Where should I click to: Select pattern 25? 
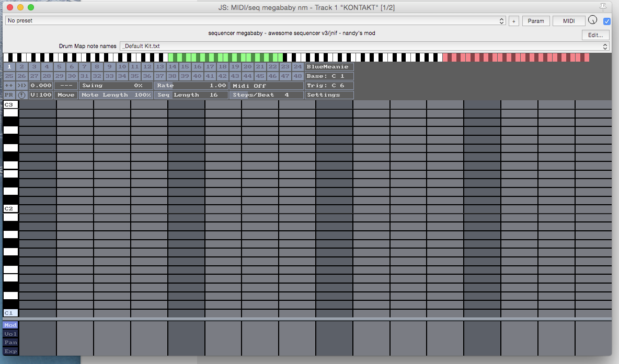click(9, 76)
